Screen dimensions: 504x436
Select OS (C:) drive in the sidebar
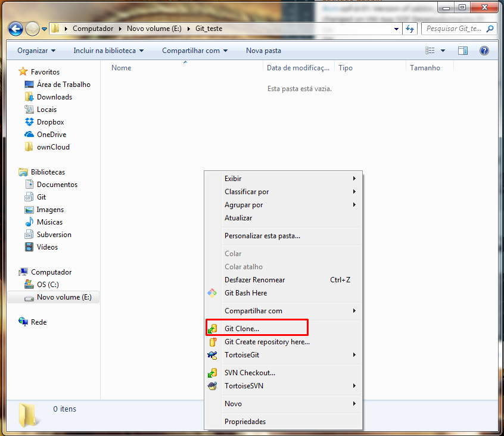pyautogui.click(x=47, y=285)
